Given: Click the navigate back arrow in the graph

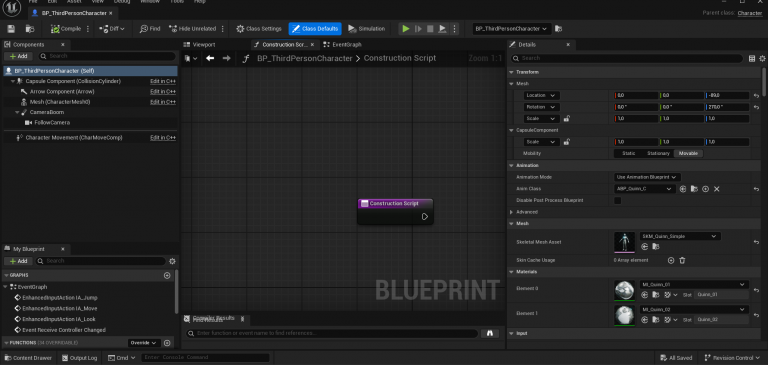Looking at the screenshot, I should coord(210,58).
